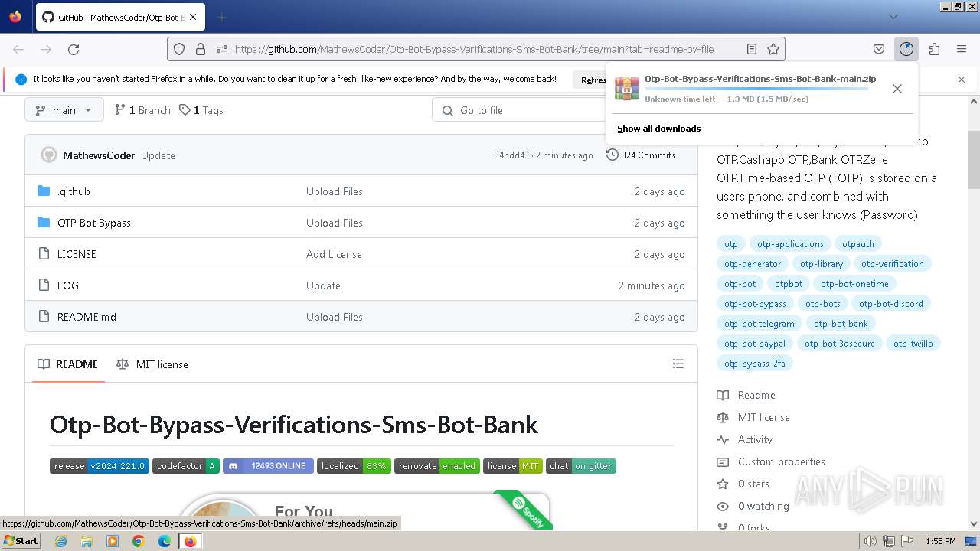Focus the Go to file search box
The image size is (980, 551).
521,110
